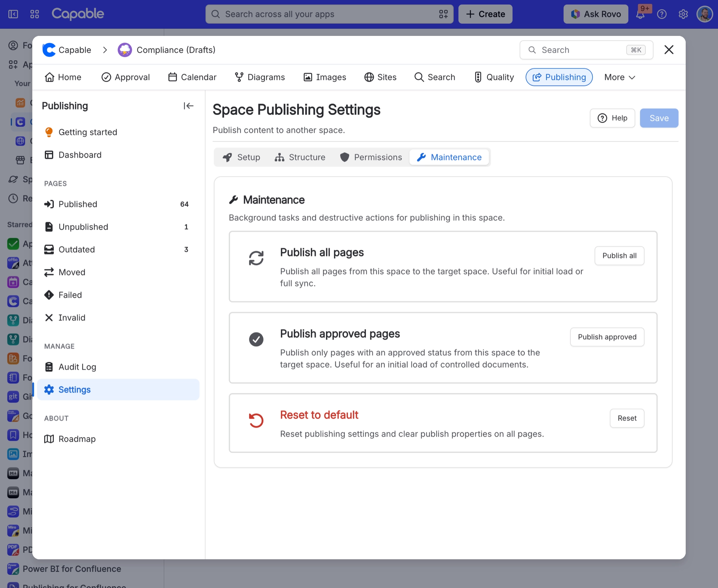718x588 pixels.
Task: Open the Calendar app tab
Action: (192, 77)
